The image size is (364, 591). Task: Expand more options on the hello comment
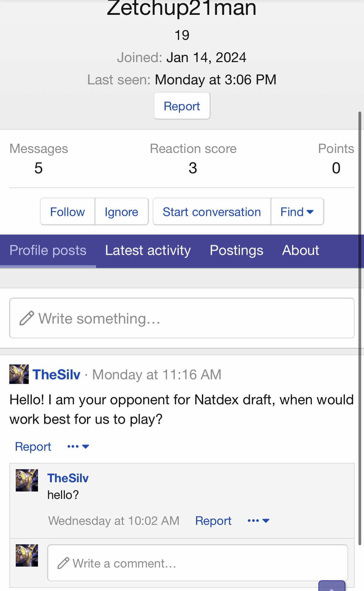258,521
